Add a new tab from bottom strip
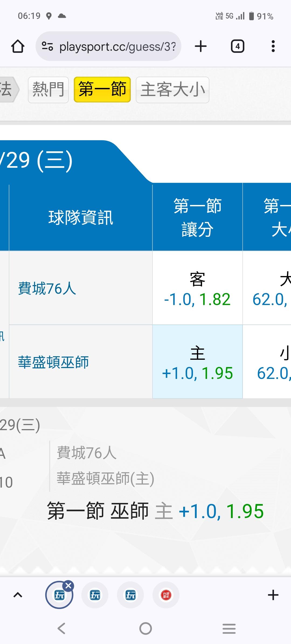Screen dimensions: 291x644 273,595
